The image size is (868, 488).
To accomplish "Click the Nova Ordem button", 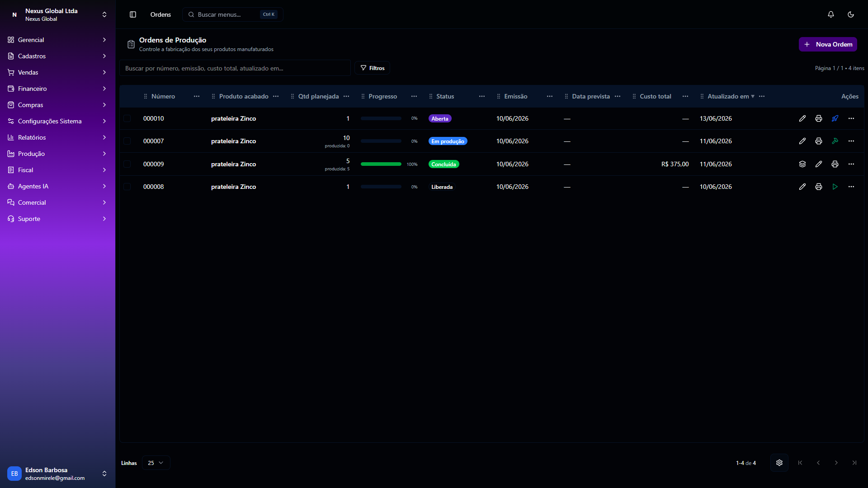I will pyautogui.click(x=828, y=44).
